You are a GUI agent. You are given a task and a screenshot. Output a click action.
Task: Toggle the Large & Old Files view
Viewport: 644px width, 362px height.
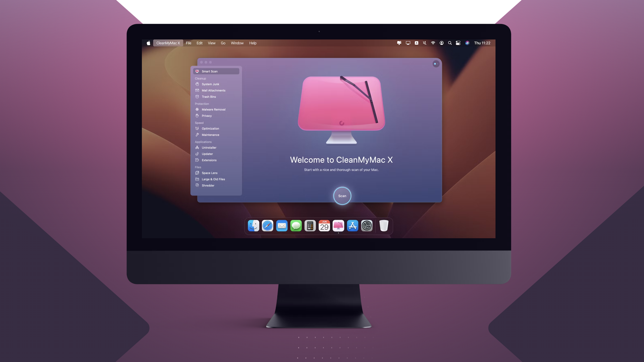[x=213, y=179]
